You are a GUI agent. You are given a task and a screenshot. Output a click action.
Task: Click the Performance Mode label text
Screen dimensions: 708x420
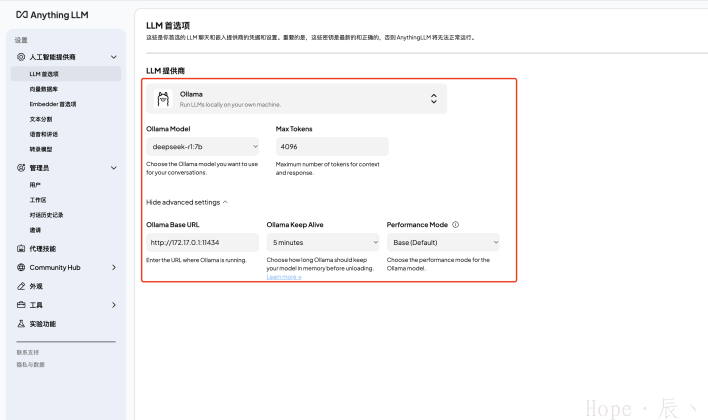point(417,224)
